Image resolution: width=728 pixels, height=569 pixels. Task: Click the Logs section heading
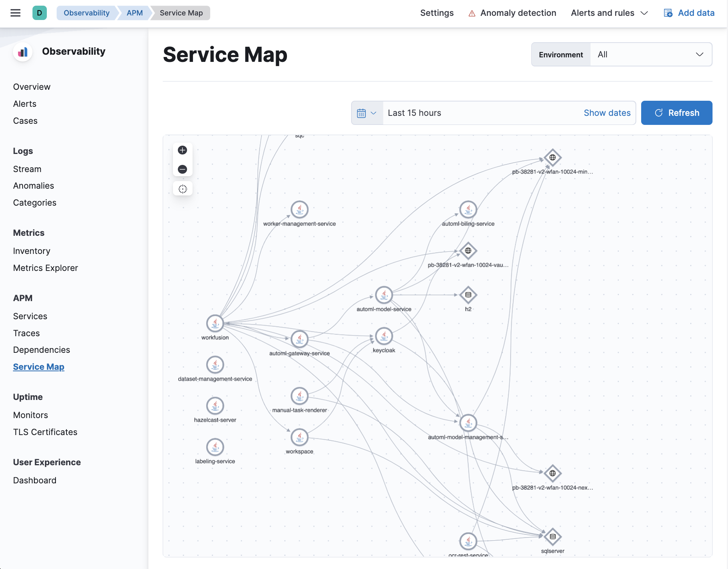point(23,151)
